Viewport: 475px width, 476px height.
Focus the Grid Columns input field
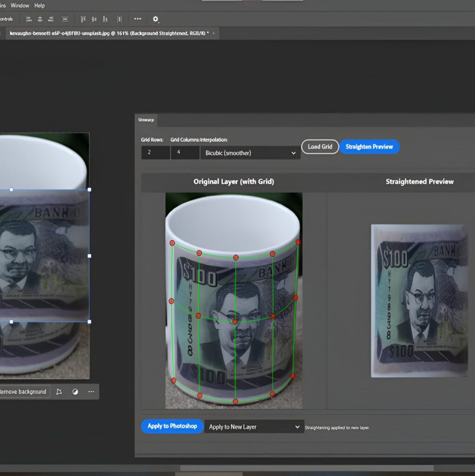click(x=185, y=152)
